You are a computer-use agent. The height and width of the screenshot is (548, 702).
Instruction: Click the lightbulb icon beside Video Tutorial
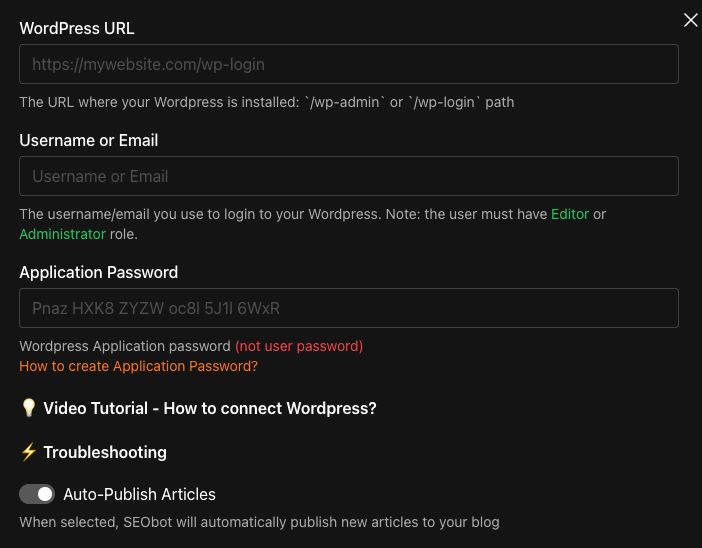29,408
